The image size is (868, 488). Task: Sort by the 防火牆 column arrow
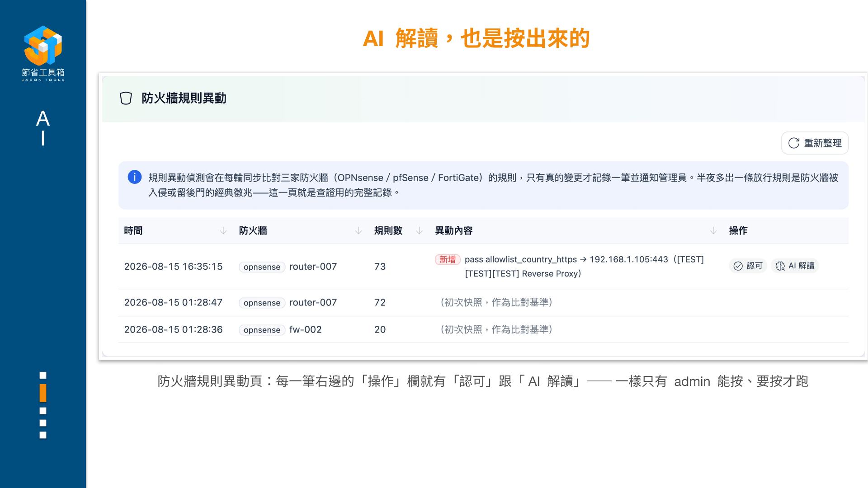(x=359, y=231)
